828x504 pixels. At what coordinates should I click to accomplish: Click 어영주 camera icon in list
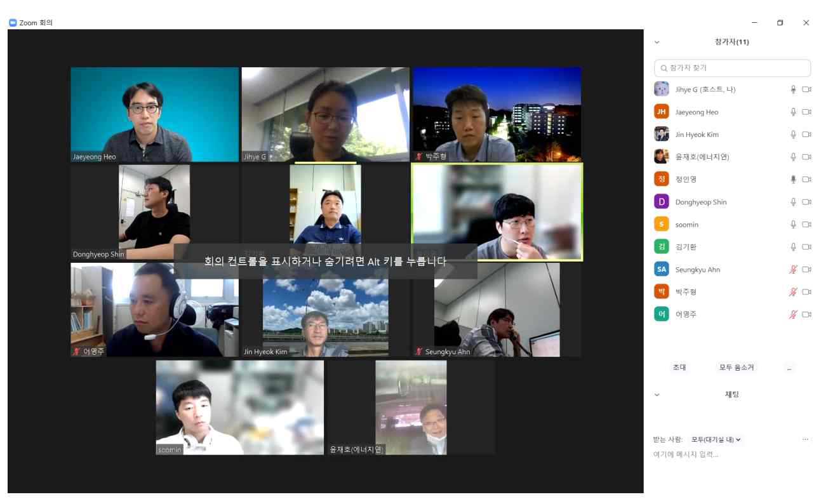pos(807,314)
